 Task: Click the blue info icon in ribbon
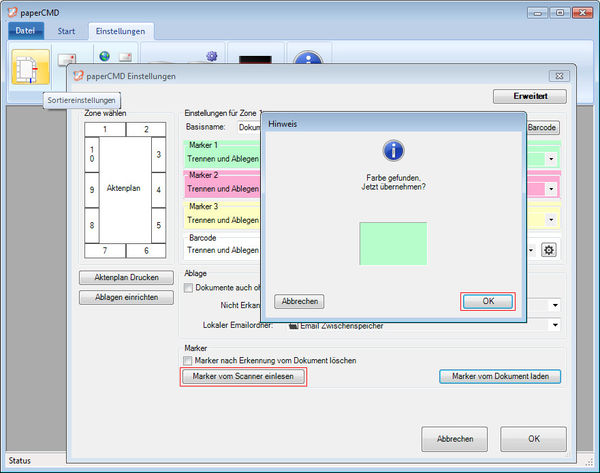pyautogui.click(x=308, y=57)
